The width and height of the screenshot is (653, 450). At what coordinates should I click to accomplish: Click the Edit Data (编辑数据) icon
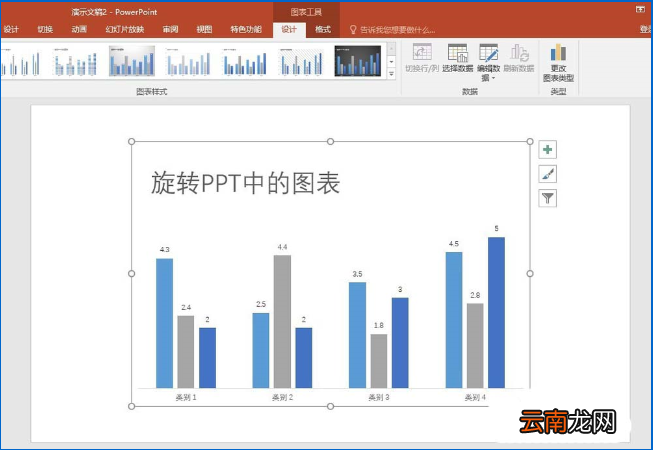[489, 53]
